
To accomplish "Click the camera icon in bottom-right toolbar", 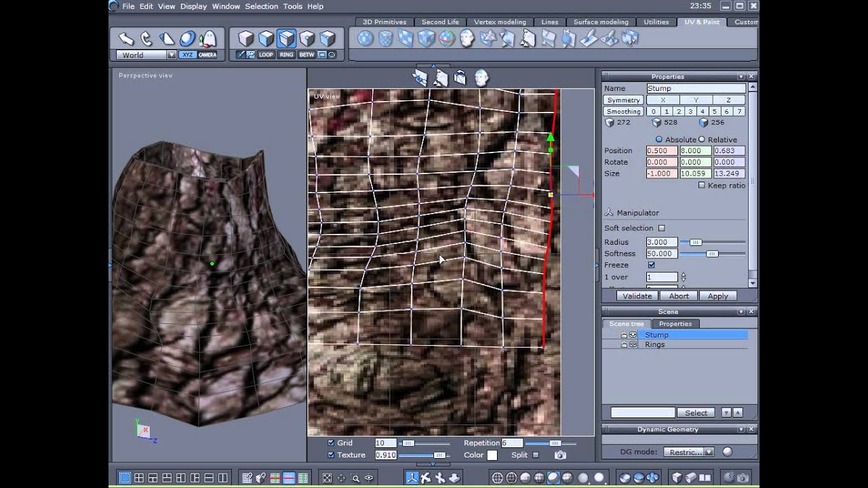I will [x=743, y=478].
